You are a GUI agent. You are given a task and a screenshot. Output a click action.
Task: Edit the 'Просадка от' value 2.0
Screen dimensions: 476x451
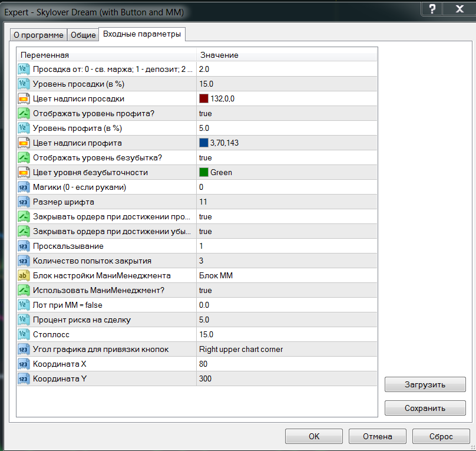click(286, 69)
